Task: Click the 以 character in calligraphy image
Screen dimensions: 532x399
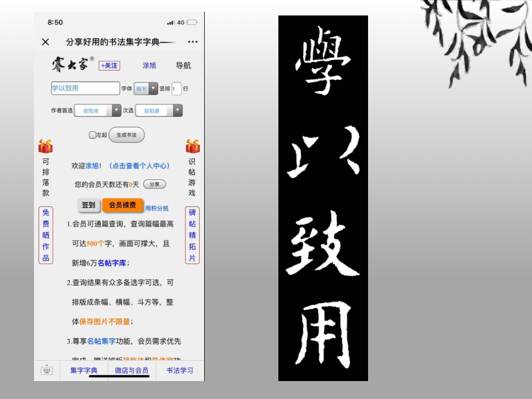Action: 323,152
